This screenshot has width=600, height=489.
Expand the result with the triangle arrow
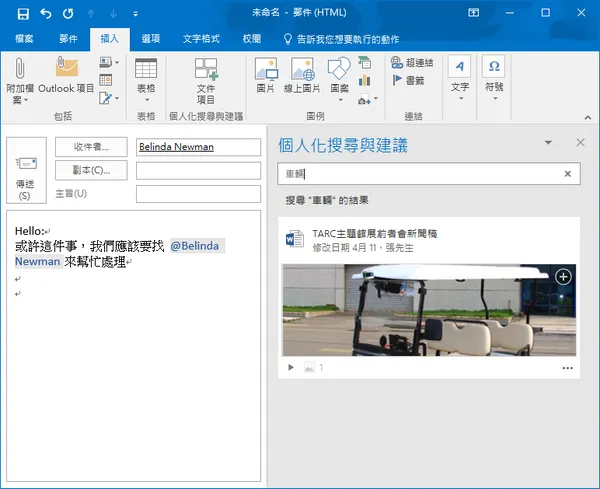291,367
